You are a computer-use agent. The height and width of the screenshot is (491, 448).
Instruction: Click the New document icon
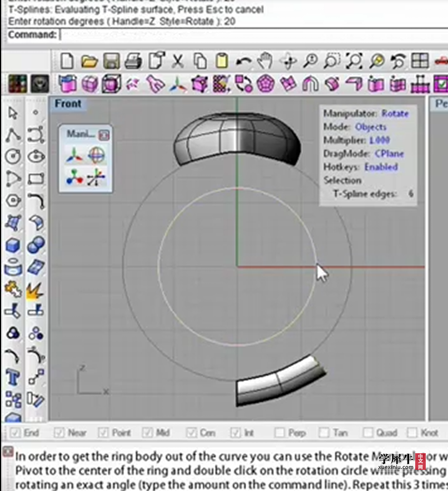(x=67, y=61)
